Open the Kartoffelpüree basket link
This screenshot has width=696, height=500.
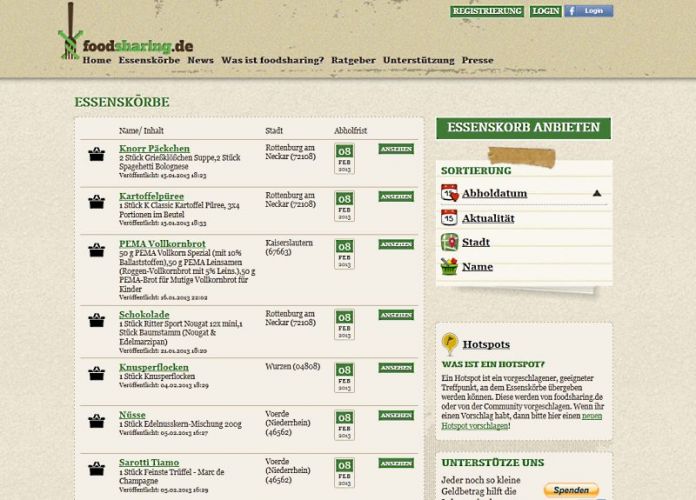(151, 197)
